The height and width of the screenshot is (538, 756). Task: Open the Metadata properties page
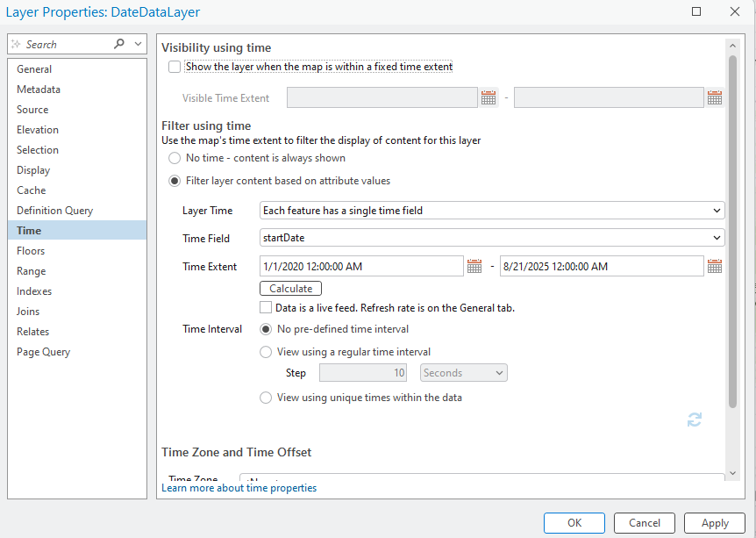coord(39,90)
